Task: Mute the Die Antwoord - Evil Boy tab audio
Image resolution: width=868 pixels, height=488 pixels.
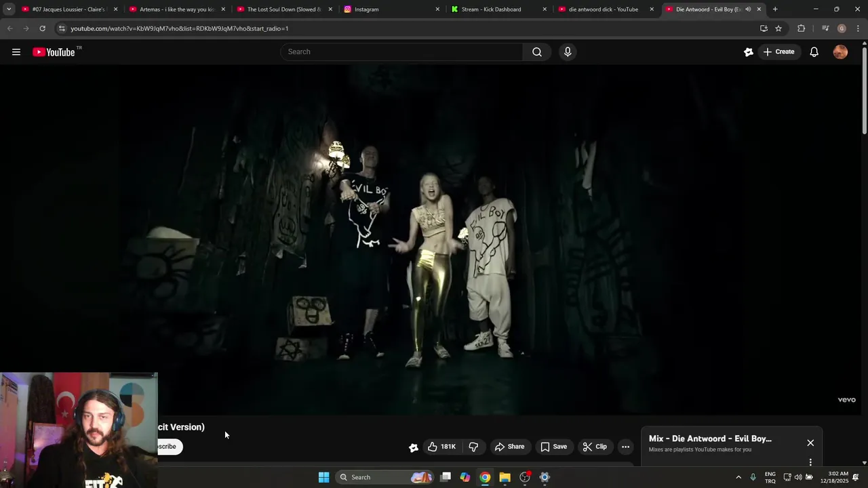Action: pos(748,9)
